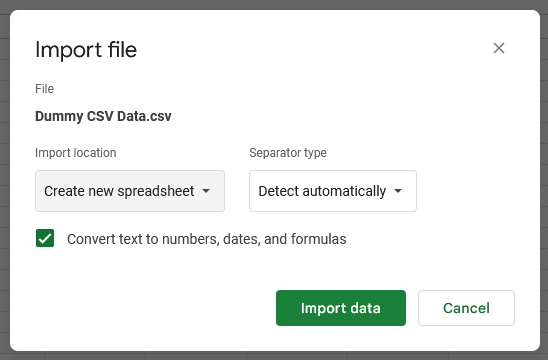Click the 'Import data' text on the green button
Viewport: 548px width, 360px height.
tap(341, 308)
